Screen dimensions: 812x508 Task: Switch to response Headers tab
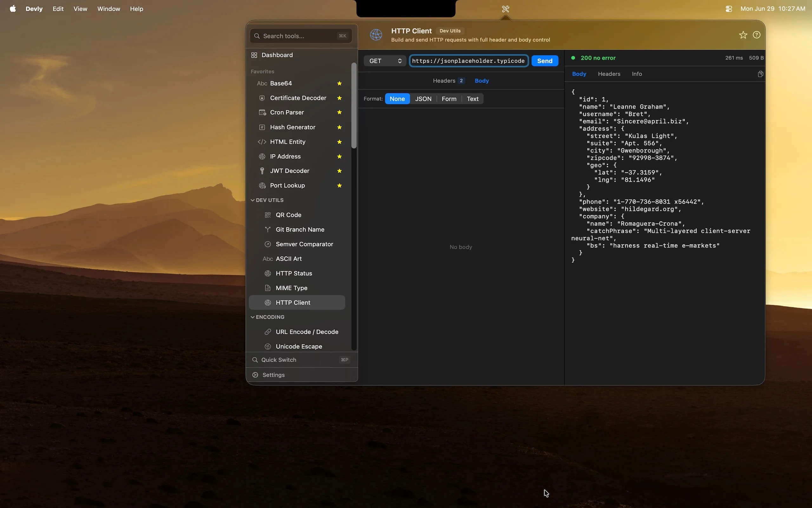pos(609,74)
